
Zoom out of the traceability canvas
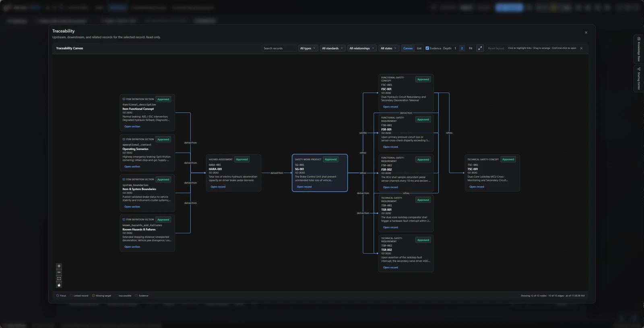[59, 272]
